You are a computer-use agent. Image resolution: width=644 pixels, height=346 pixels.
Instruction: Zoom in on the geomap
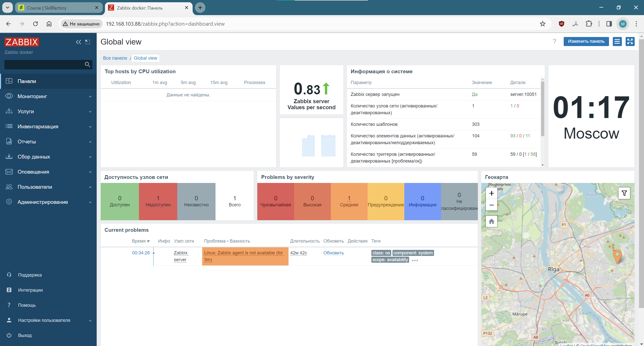(x=491, y=193)
